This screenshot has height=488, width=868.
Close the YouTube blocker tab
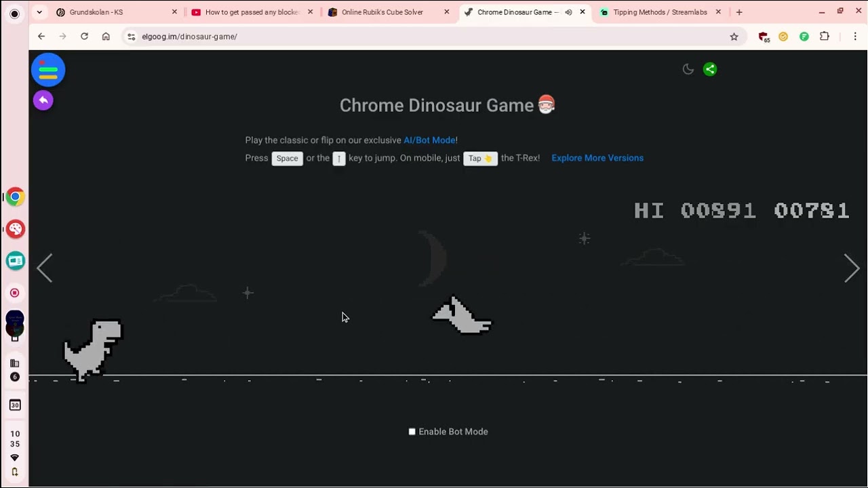pos(310,12)
